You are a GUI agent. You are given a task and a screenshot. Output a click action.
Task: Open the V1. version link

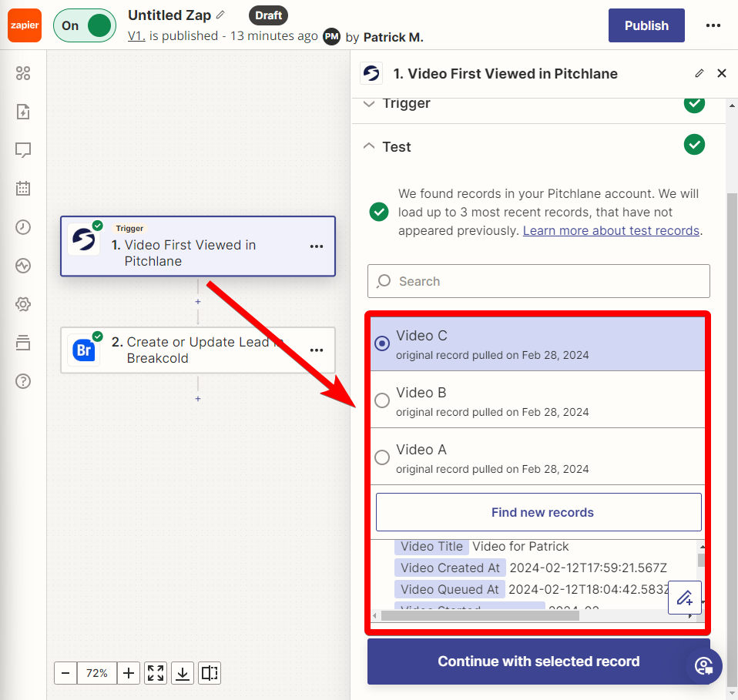point(136,36)
